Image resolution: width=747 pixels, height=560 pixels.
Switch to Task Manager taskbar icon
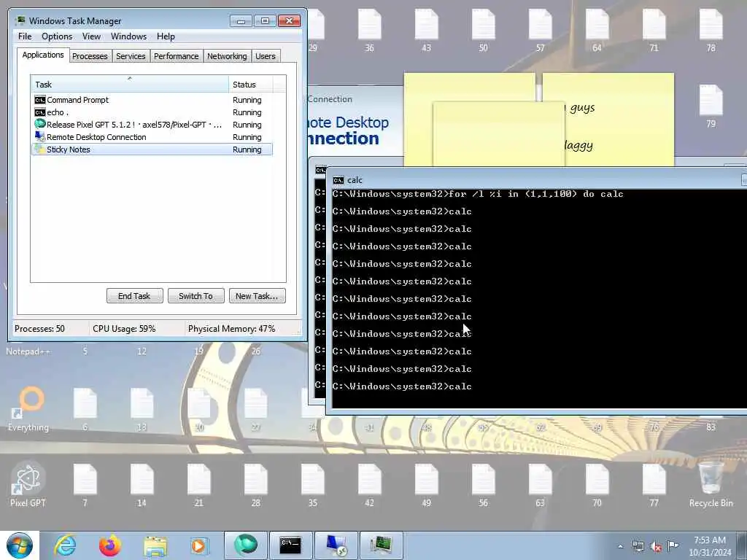[x=382, y=545]
